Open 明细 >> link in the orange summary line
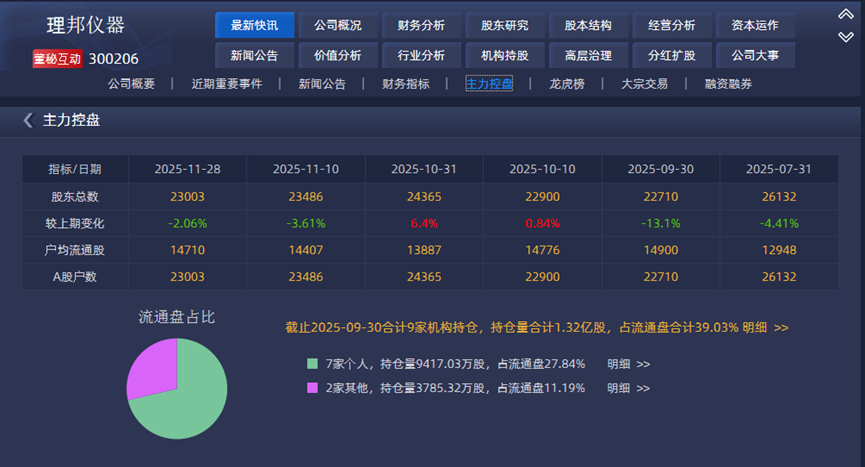 pyautogui.click(x=765, y=328)
